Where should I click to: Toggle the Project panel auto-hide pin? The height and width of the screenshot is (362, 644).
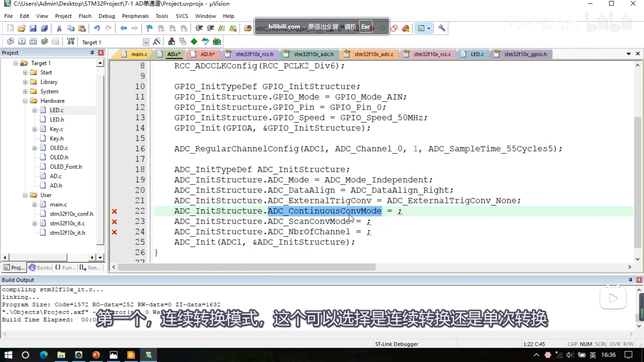click(x=92, y=53)
